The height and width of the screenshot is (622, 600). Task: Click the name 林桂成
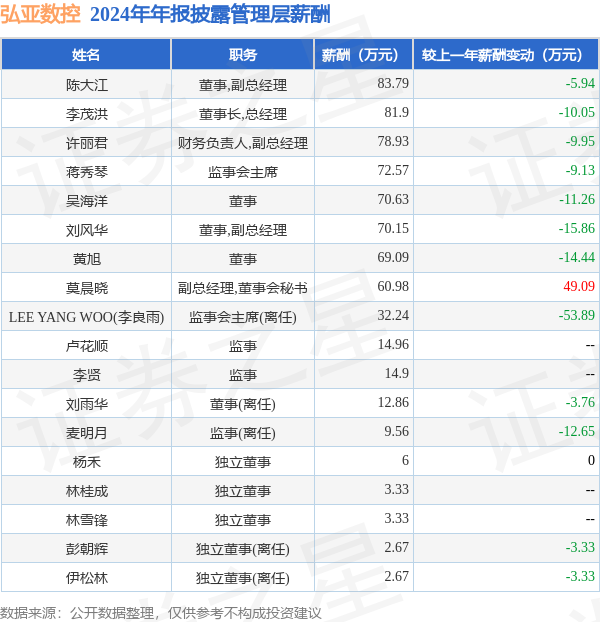tap(86, 491)
